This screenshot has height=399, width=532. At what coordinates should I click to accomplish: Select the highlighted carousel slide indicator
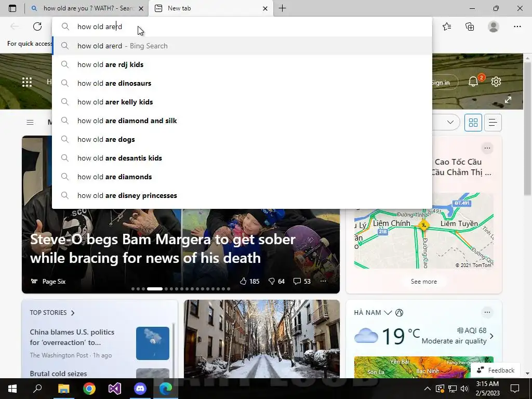coord(155,289)
